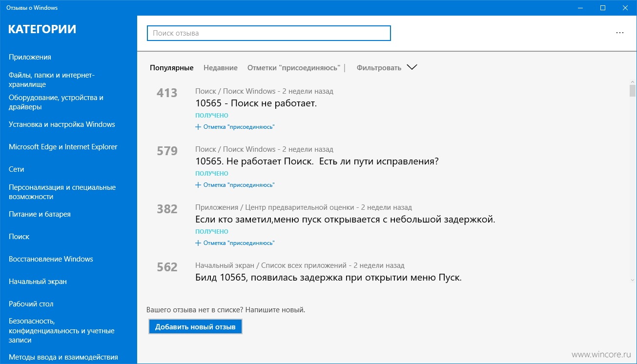Select the Сети category
Viewport: 637px width, 364px height.
(x=17, y=169)
